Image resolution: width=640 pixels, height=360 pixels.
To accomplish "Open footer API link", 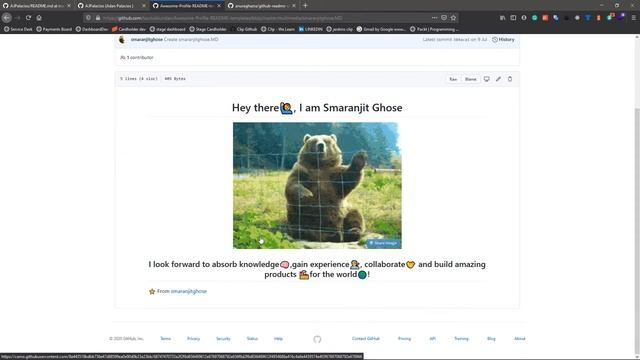I will point(433,339).
